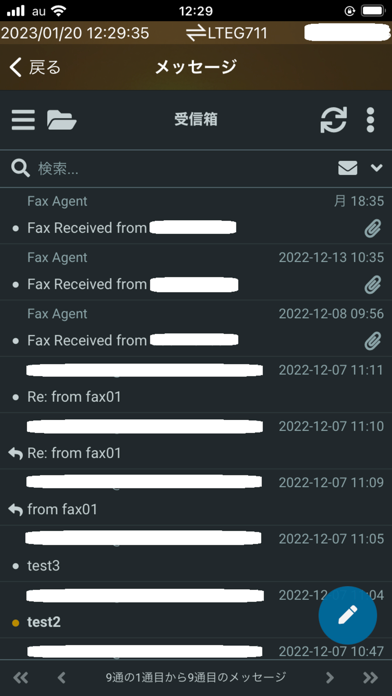
Task: Jump to last page double-right arrow
Action: [370, 677]
